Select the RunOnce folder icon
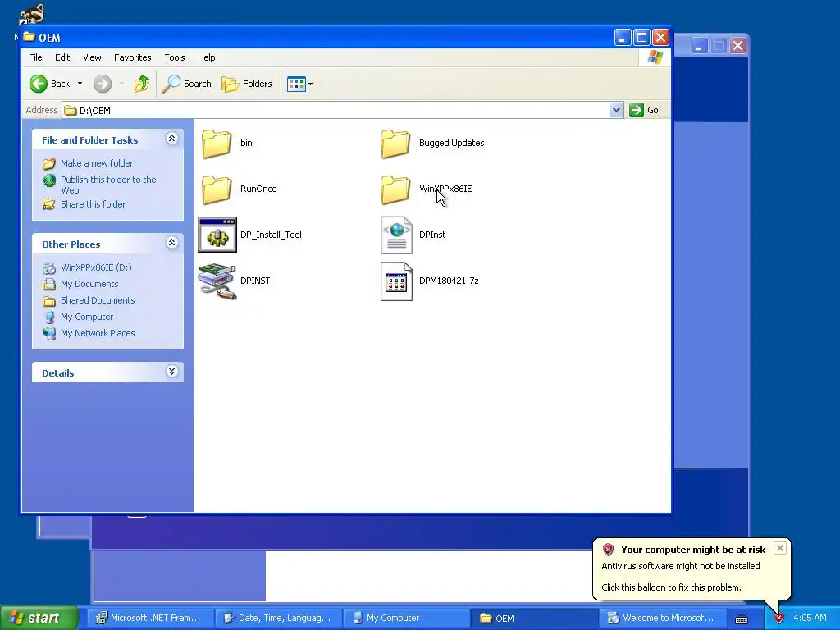 coord(217,189)
